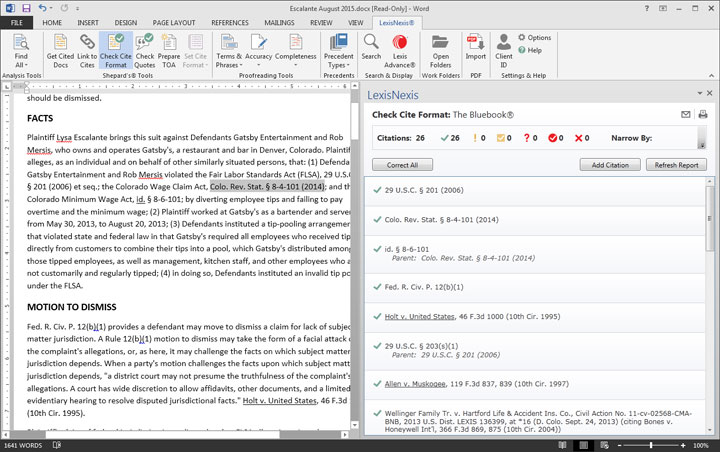Filter by question mark citations
Screen dimensions: 720x452
[530, 138]
